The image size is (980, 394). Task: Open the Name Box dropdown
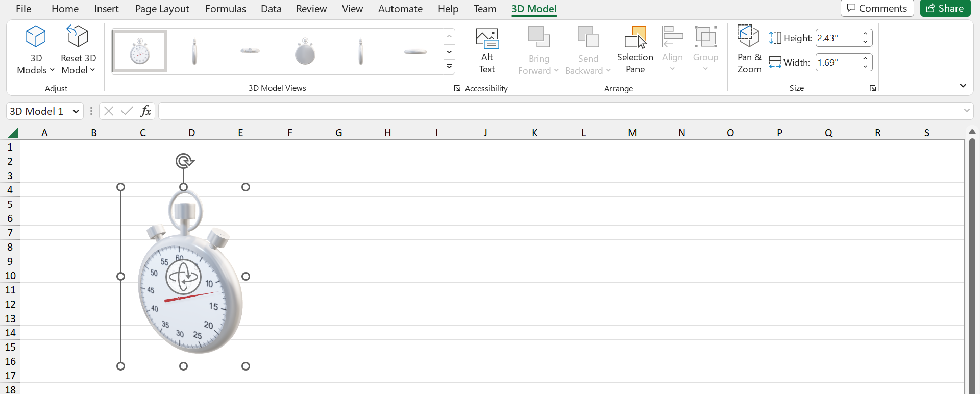[x=76, y=111]
